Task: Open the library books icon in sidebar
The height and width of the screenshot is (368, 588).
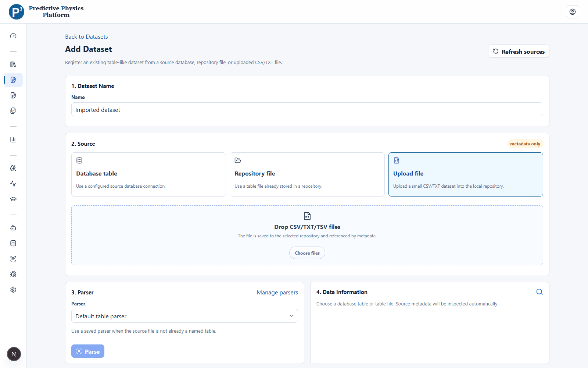Action: [x=13, y=64]
